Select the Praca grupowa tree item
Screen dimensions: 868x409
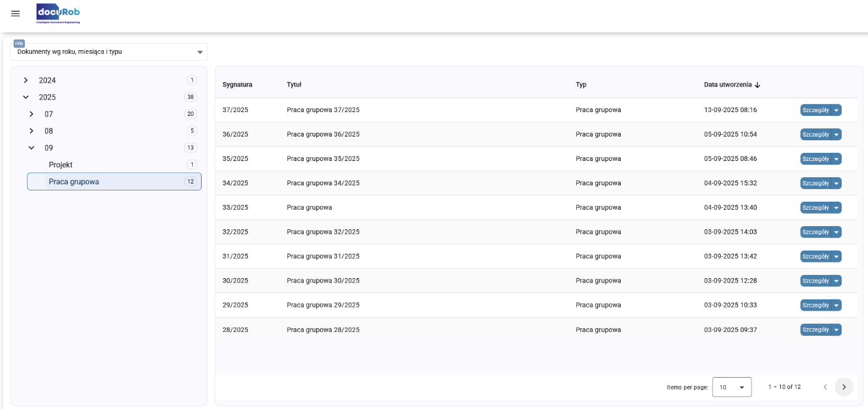coord(74,182)
